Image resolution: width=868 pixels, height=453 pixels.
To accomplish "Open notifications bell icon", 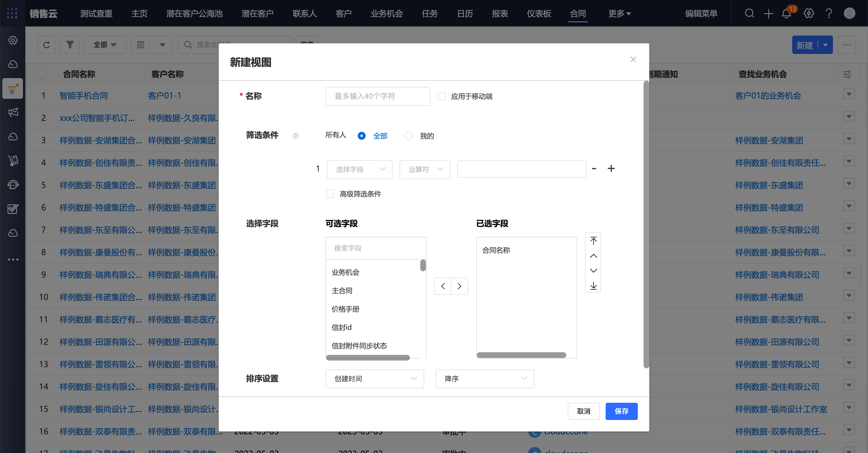I will 786,14.
